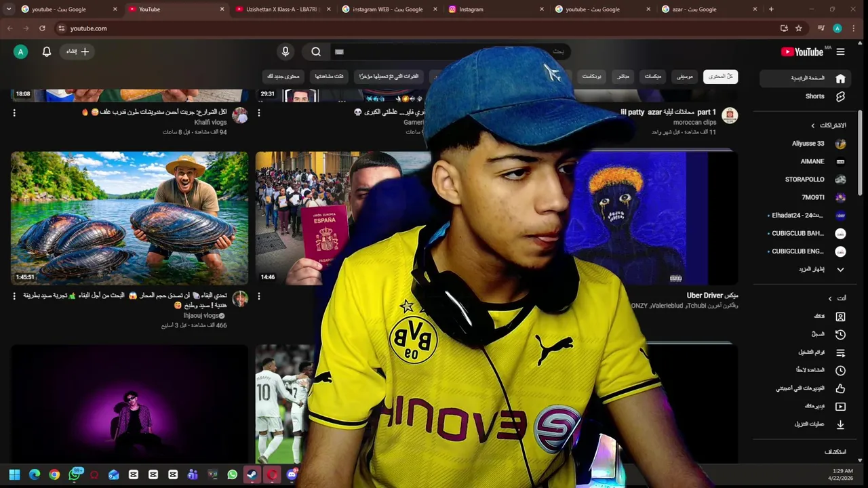Open a new Chrome tab

771,9
